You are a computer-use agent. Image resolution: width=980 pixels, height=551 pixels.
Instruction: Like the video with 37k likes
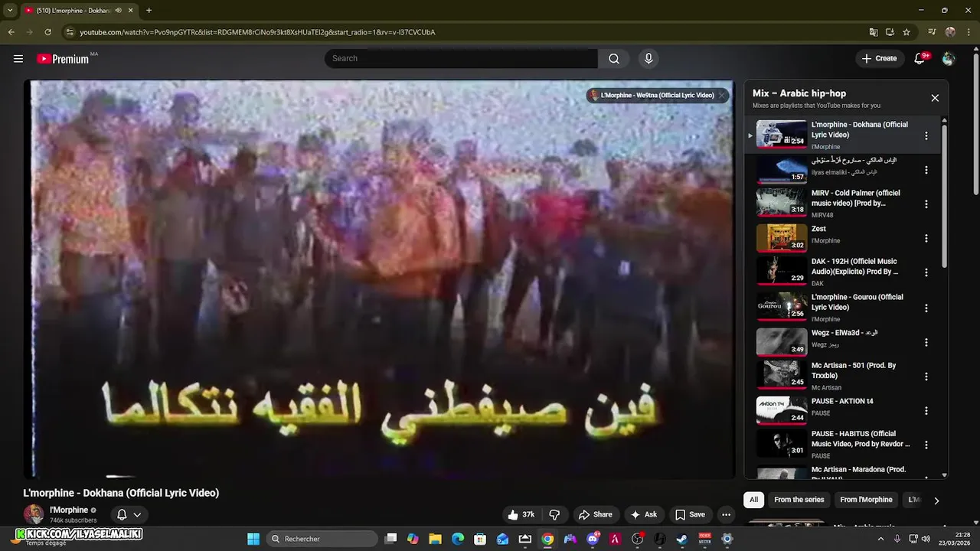tap(521, 515)
